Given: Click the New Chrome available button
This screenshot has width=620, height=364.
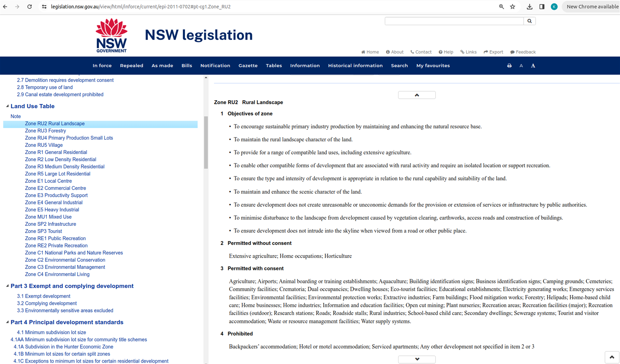Looking at the screenshot, I should (592, 6).
